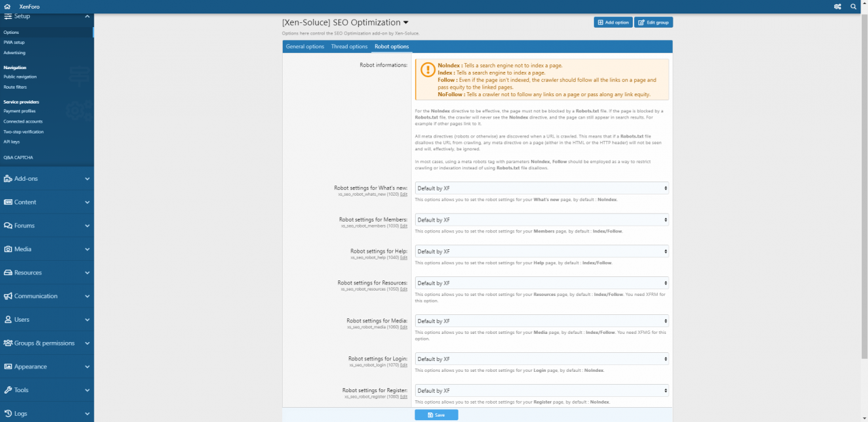This screenshot has width=868, height=422.
Task: Click the home icon in top bar
Action: point(7,6)
